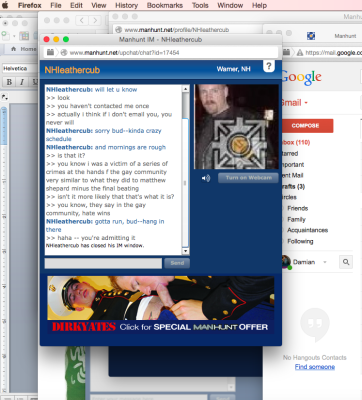Viewport: 362px width, 400px height.
Task: Click Back arrow in the background browser window
Action: point(82,21)
